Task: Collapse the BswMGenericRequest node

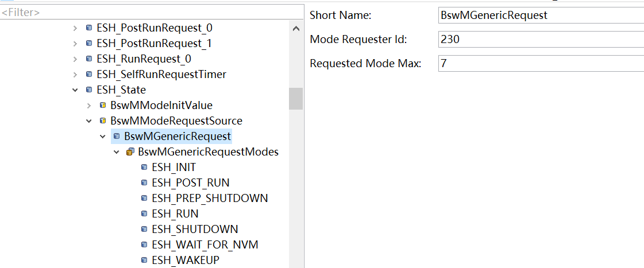Action: click(103, 136)
